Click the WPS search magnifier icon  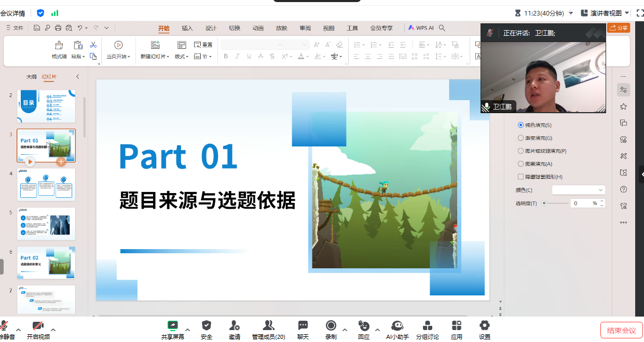(442, 28)
